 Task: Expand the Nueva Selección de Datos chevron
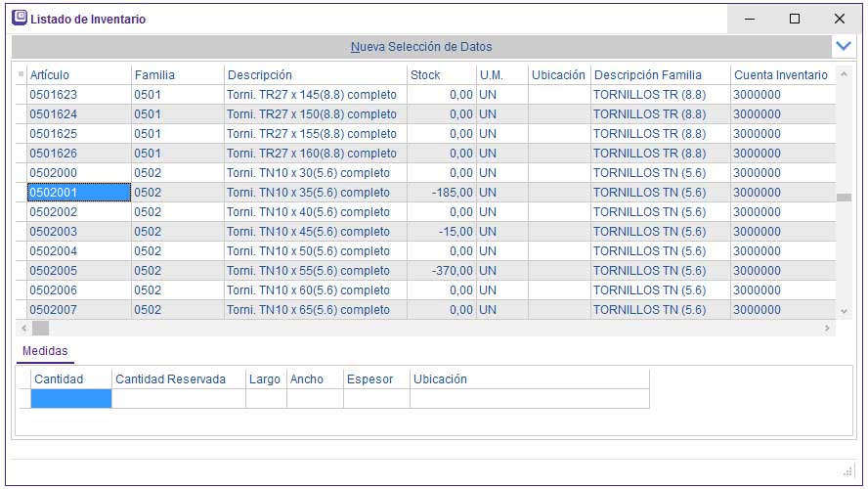click(845, 46)
